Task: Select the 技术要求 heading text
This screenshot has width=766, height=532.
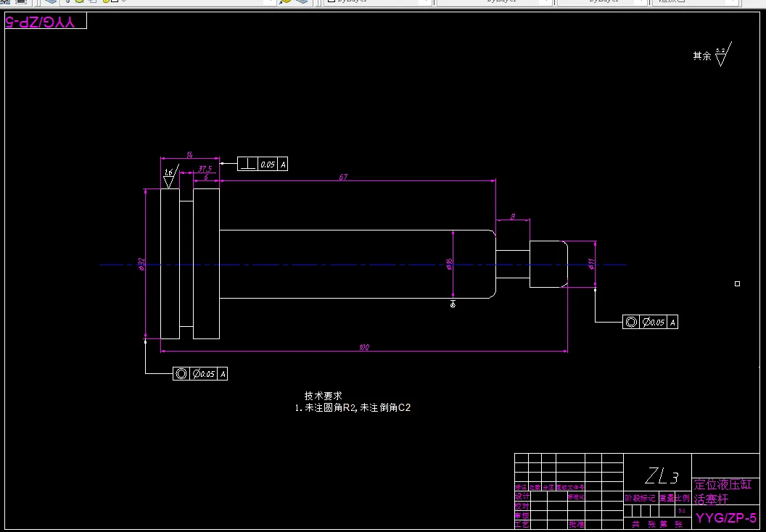Action: click(x=324, y=396)
